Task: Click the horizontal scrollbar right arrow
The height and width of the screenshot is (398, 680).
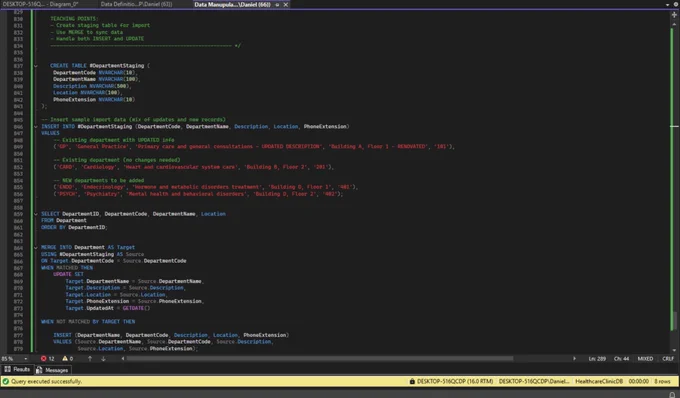Action: (x=574, y=359)
